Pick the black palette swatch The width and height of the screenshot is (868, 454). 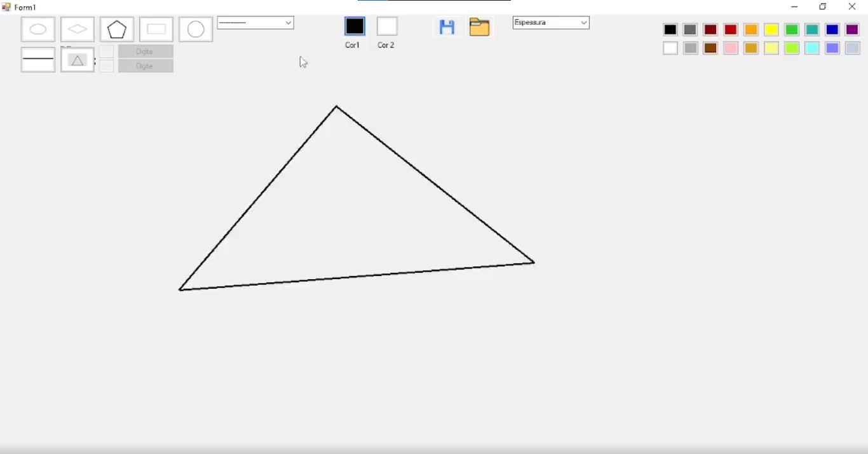click(x=670, y=30)
